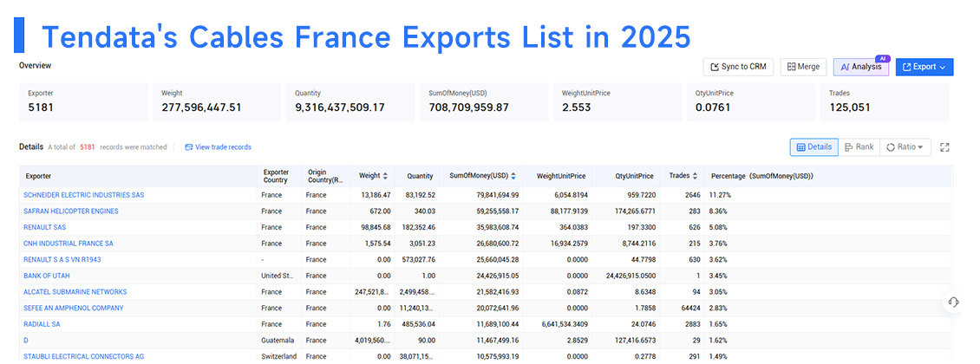Click the 11.27% percentage cell
Viewport: 980px width, 364px height.
[x=719, y=195]
